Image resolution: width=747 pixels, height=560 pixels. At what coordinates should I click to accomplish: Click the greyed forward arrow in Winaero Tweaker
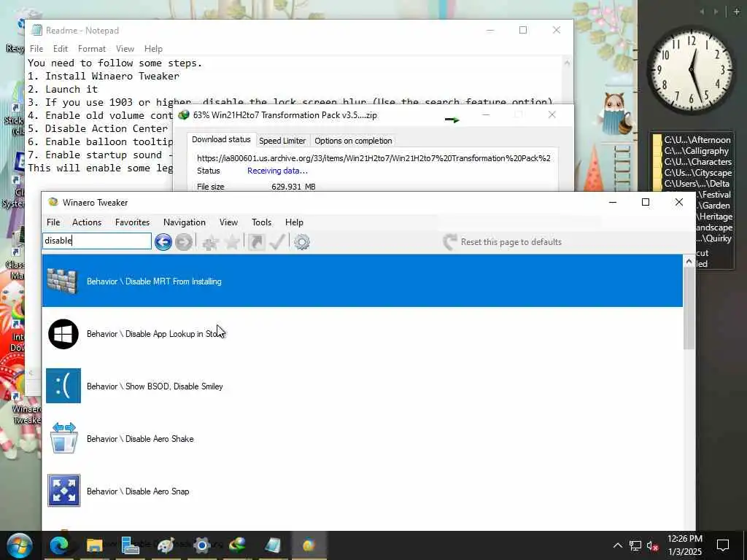183,242
